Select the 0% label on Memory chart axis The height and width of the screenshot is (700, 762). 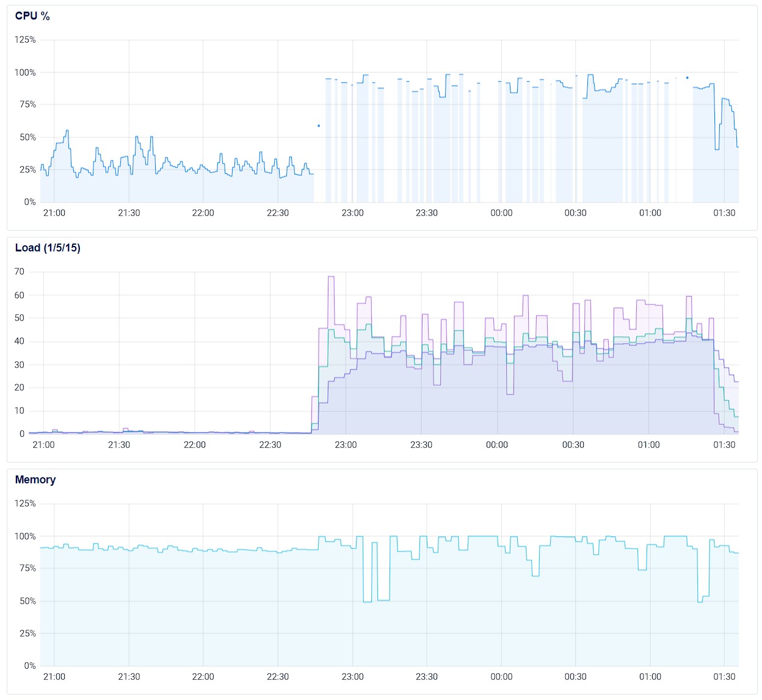[x=30, y=666]
